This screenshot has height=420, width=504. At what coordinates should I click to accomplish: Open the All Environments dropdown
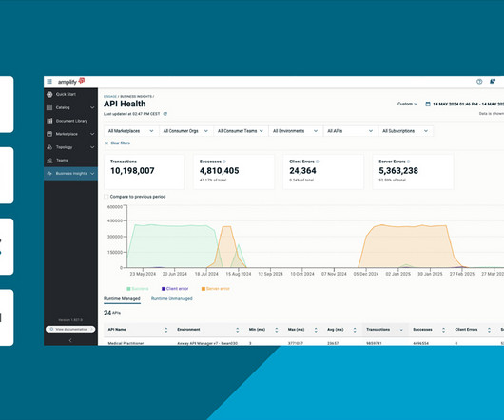[296, 131]
